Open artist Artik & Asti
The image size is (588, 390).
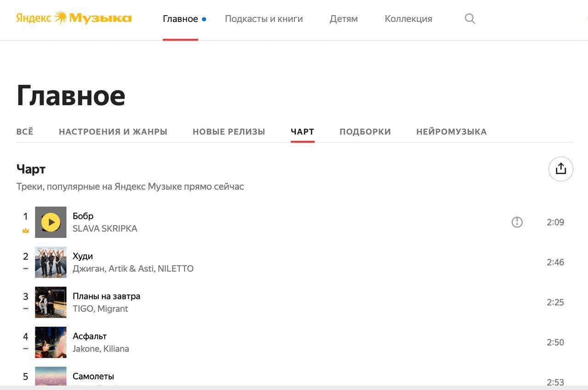pyautogui.click(x=131, y=268)
